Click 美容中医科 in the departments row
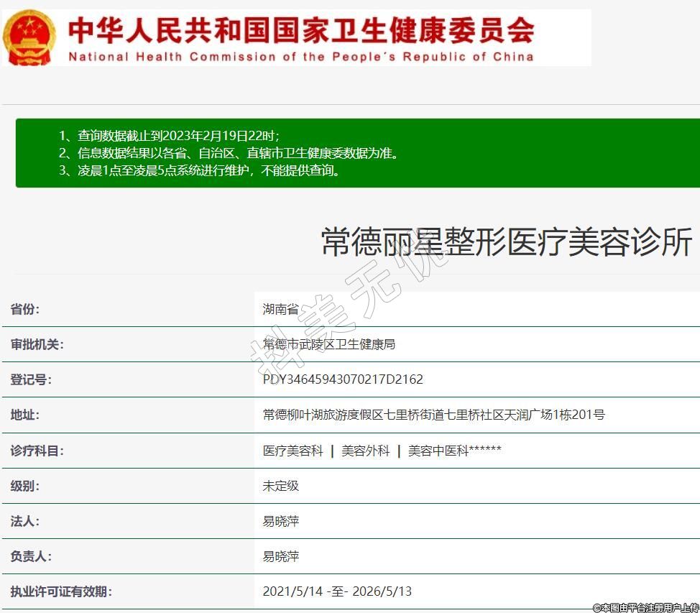 click(438, 451)
